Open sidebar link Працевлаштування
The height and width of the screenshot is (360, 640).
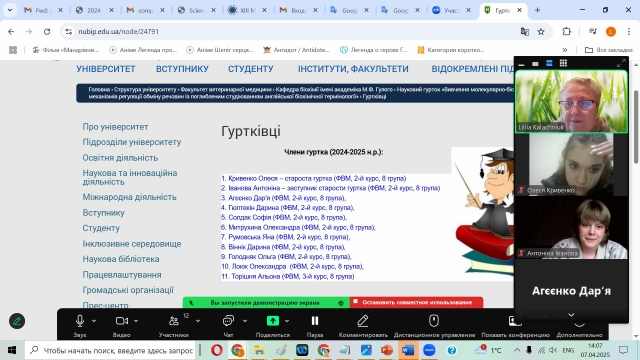coord(122,275)
